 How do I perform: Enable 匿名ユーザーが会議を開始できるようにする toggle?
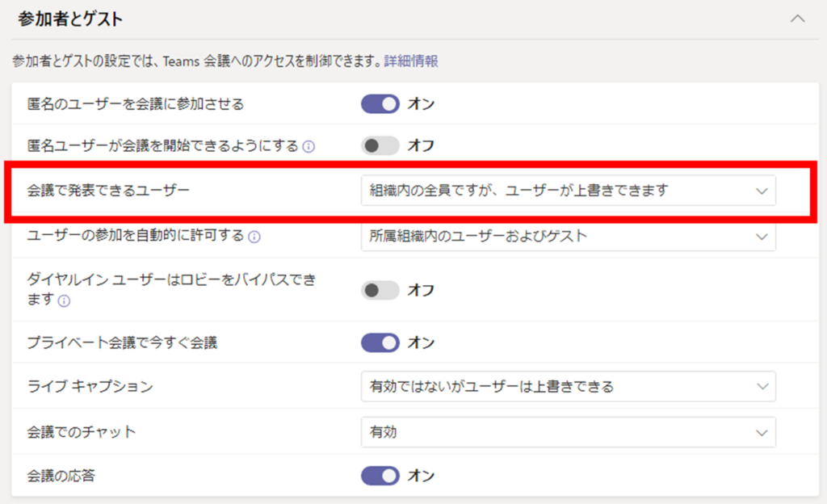pyautogui.click(x=380, y=145)
